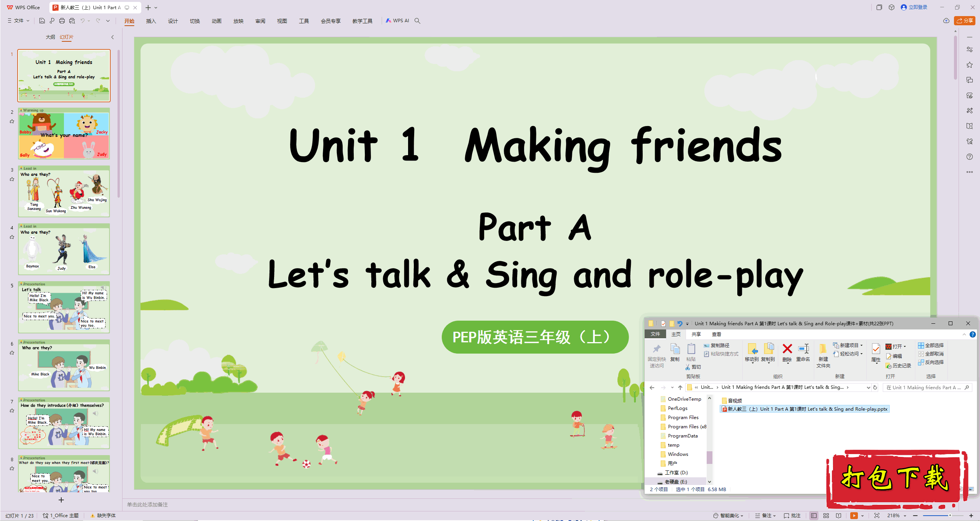Click the zoom slider handle in status bar
980x521 pixels.
pos(950,516)
